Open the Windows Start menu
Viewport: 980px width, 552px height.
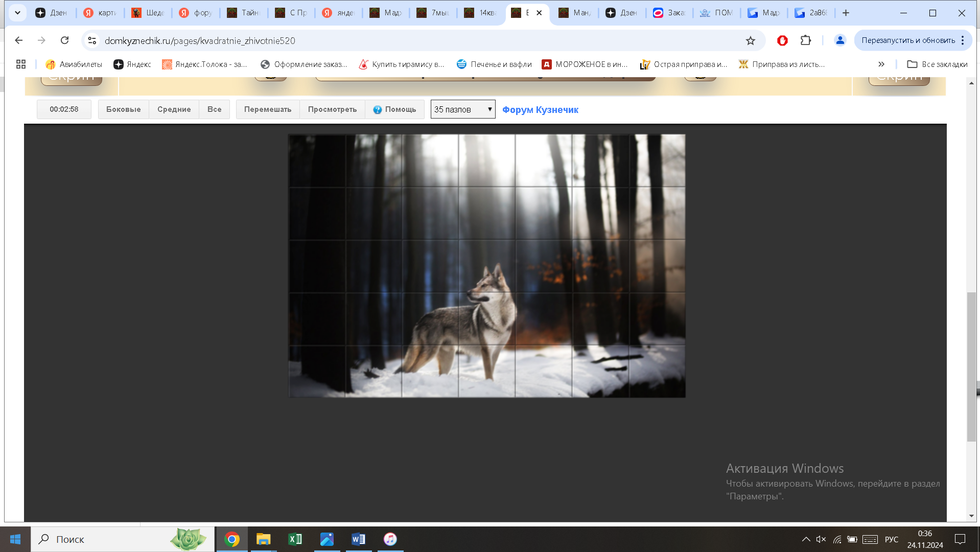(15, 539)
